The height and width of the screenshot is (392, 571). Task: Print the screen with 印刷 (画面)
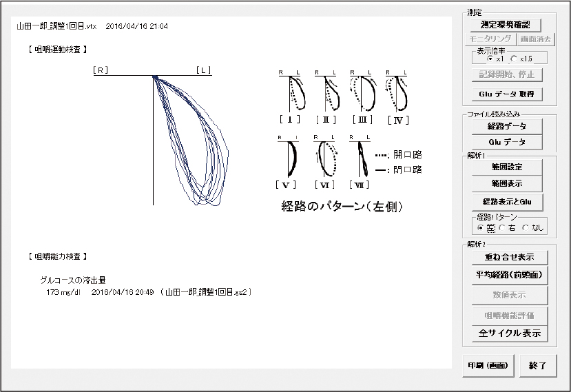pos(488,366)
